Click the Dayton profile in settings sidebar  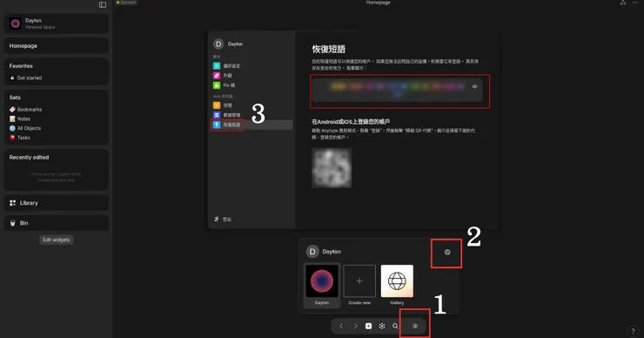[x=228, y=44]
